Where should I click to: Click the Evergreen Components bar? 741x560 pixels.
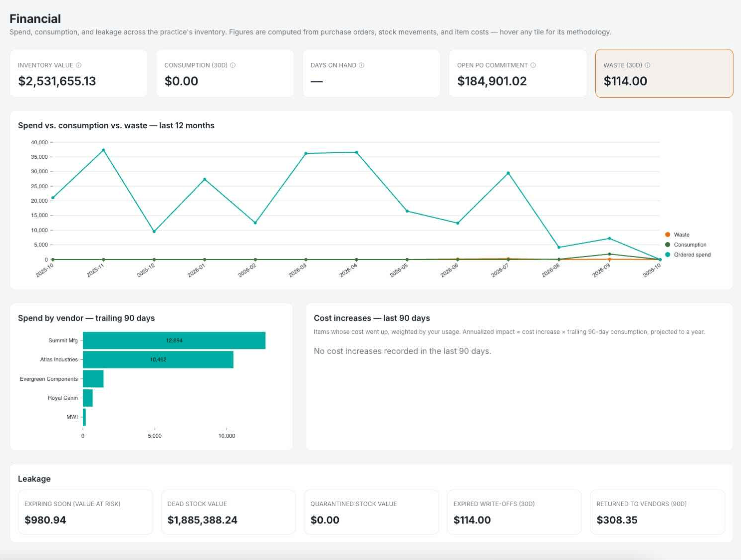click(93, 379)
